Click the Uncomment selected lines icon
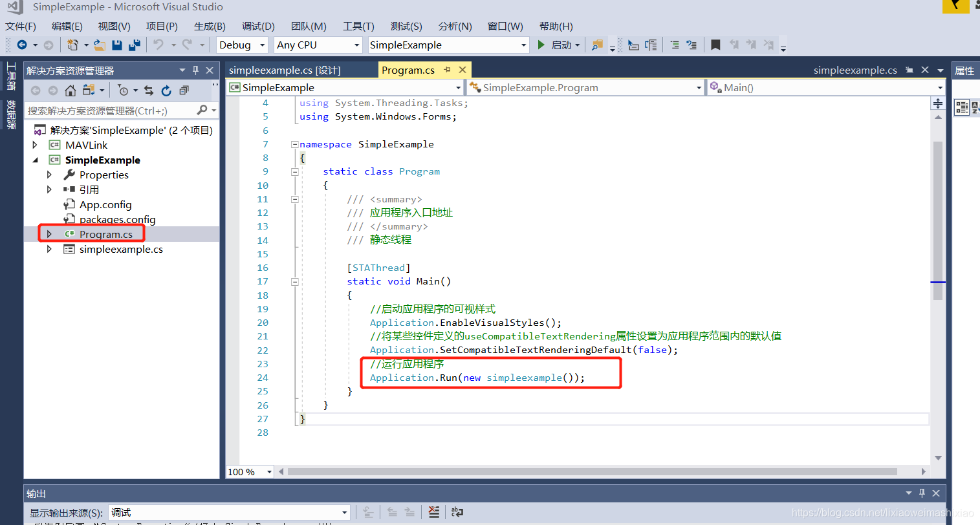 691,45
